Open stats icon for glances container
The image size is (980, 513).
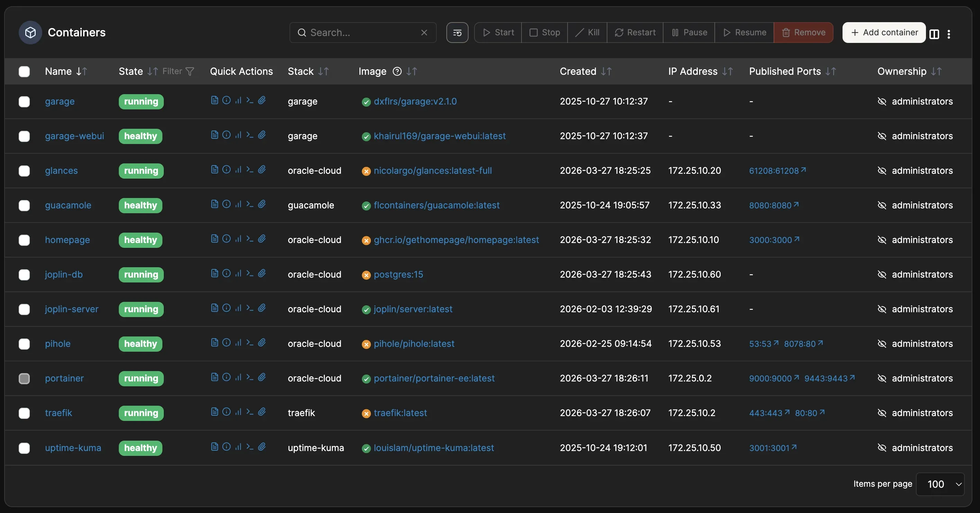[x=238, y=169]
